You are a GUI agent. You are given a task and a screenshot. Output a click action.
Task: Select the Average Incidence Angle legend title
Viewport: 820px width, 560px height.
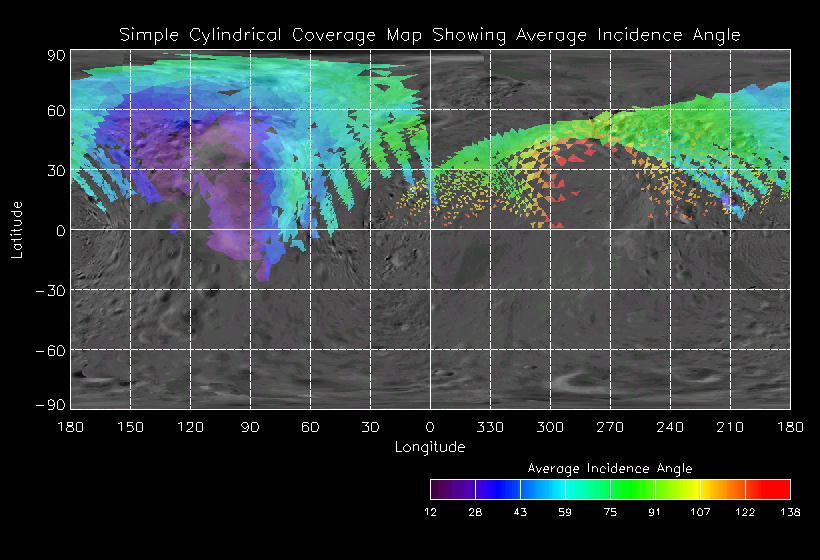coord(609,468)
